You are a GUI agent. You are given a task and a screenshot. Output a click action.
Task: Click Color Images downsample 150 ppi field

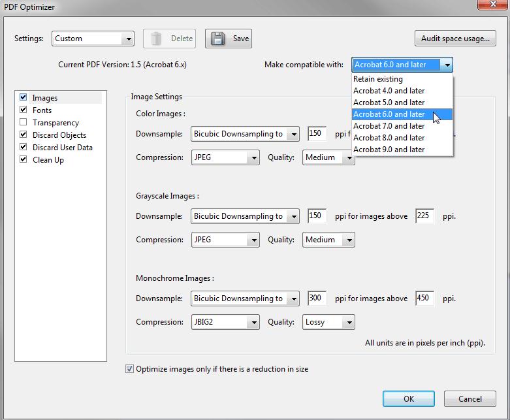point(317,134)
